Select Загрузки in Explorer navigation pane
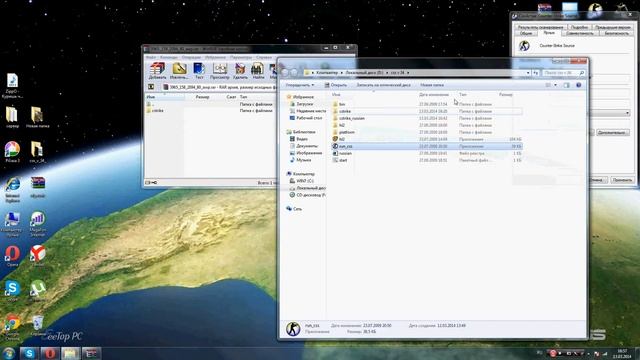 pyautogui.click(x=301, y=104)
